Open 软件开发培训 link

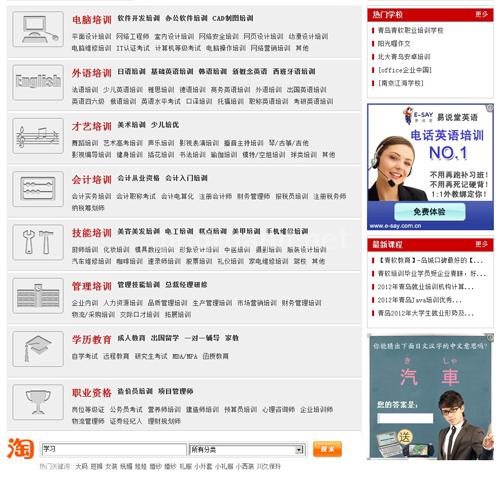tap(139, 18)
